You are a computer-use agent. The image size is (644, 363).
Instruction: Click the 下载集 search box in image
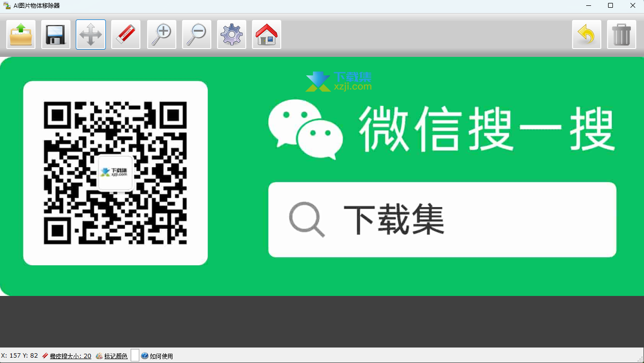tap(442, 220)
